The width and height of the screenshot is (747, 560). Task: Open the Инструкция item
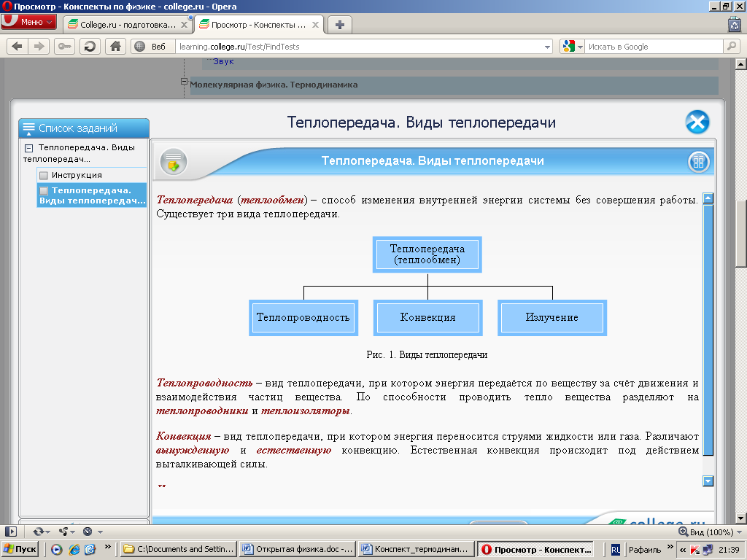[x=77, y=175]
